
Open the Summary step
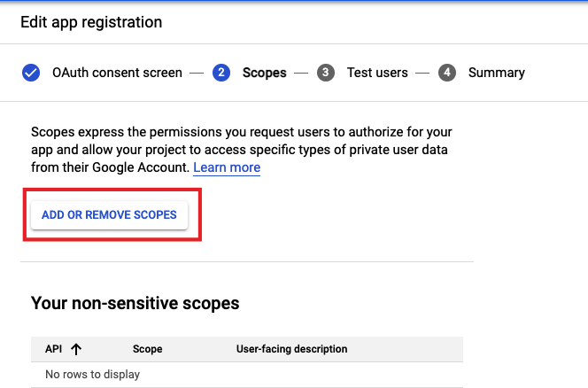[496, 73]
